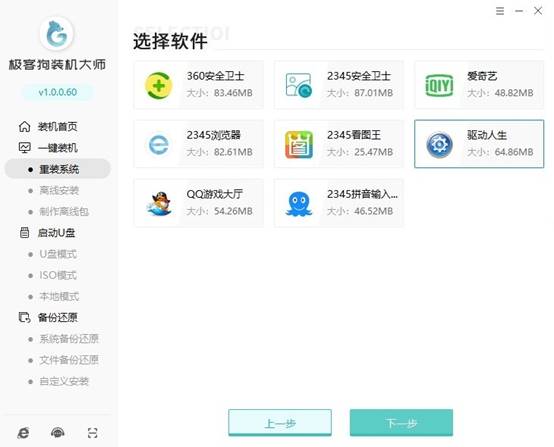Click the customer service headset icon

click(58, 433)
